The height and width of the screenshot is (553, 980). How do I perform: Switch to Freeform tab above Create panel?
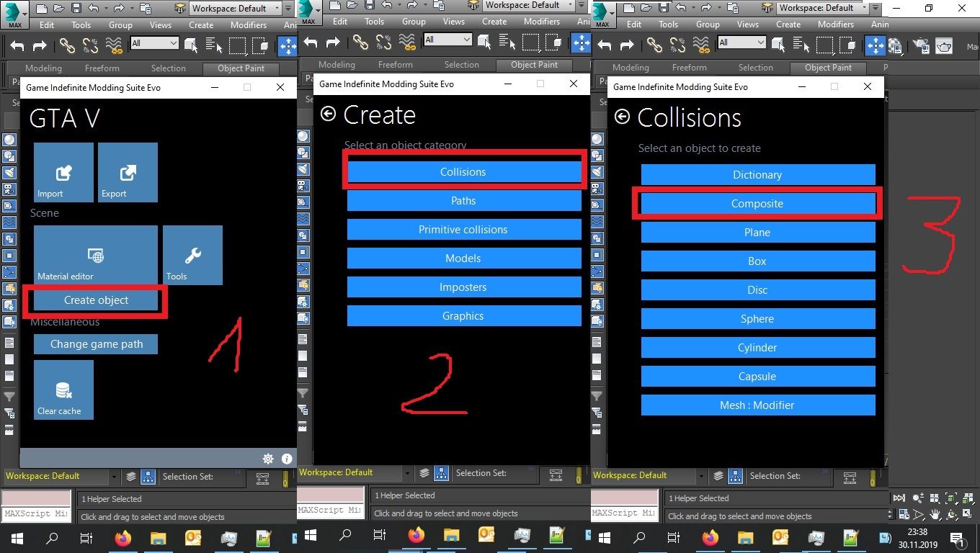(396, 65)
